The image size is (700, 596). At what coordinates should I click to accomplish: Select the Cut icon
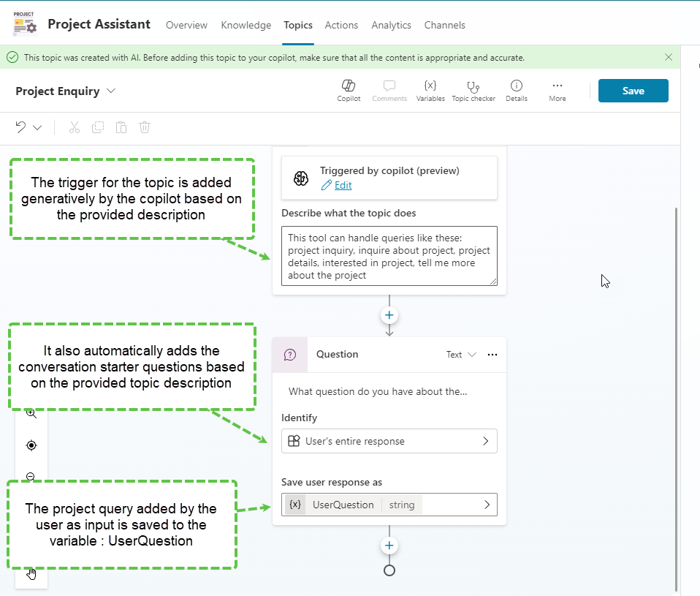[74, 127]
